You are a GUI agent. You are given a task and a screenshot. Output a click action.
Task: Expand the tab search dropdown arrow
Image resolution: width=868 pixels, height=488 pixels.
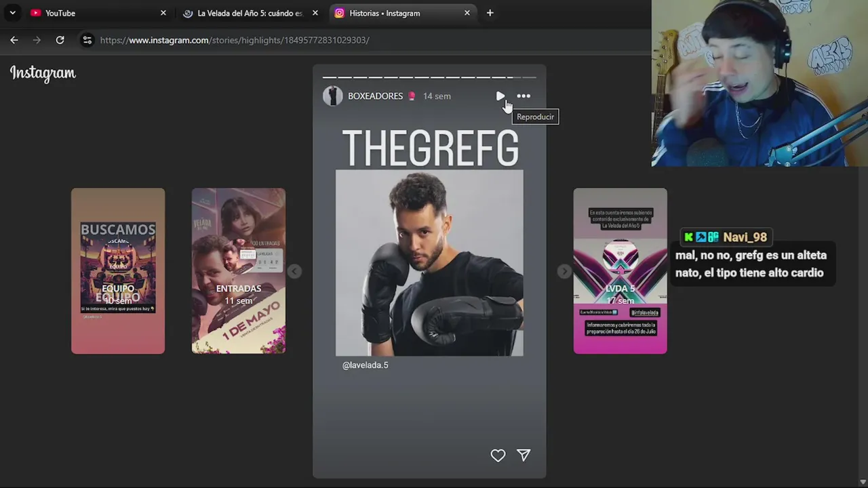(x=12, y=13)
